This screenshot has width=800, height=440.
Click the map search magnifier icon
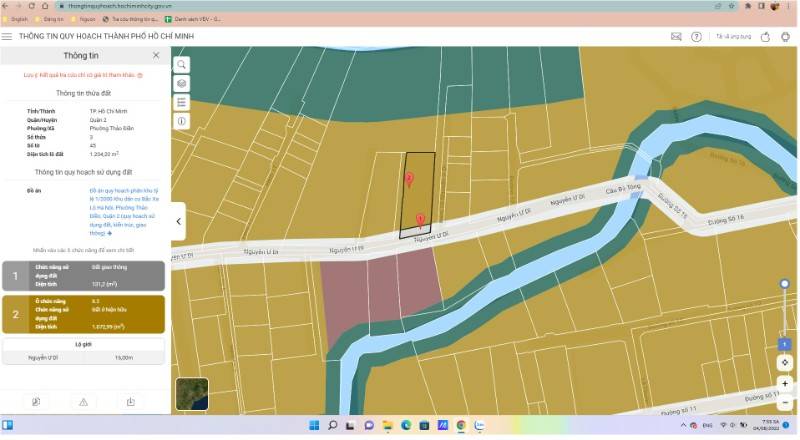tap(181, 64)
